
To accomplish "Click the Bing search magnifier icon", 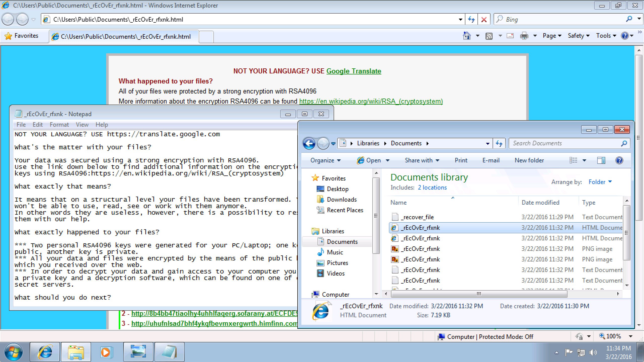I will [x=629, y=19].
